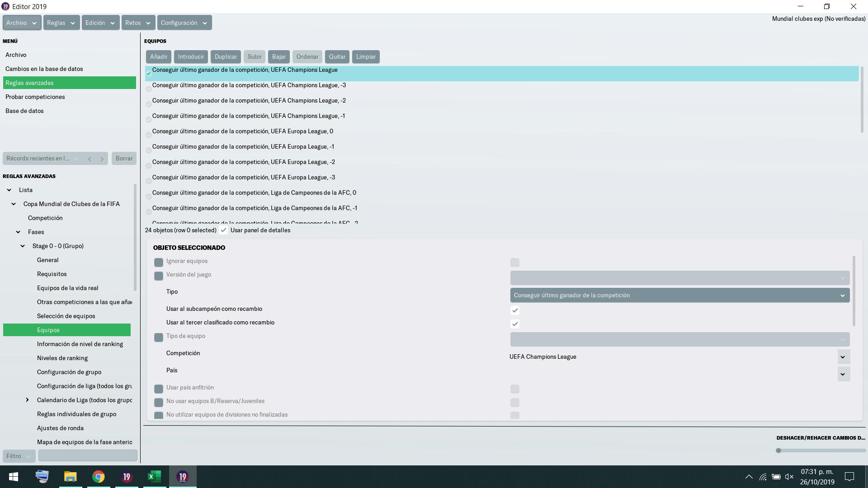Open the Filtro dropdown
This screenshot has height=488, width=868.
[19, 456]
